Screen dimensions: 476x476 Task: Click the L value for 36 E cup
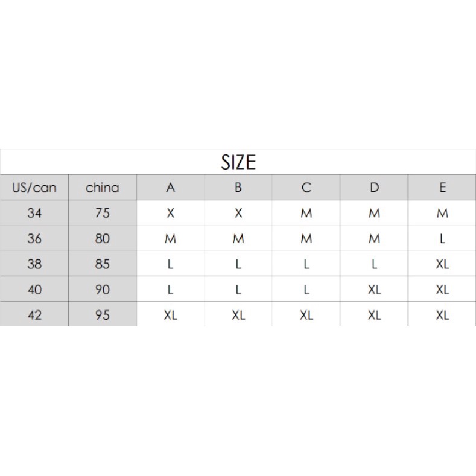point(442,238)
